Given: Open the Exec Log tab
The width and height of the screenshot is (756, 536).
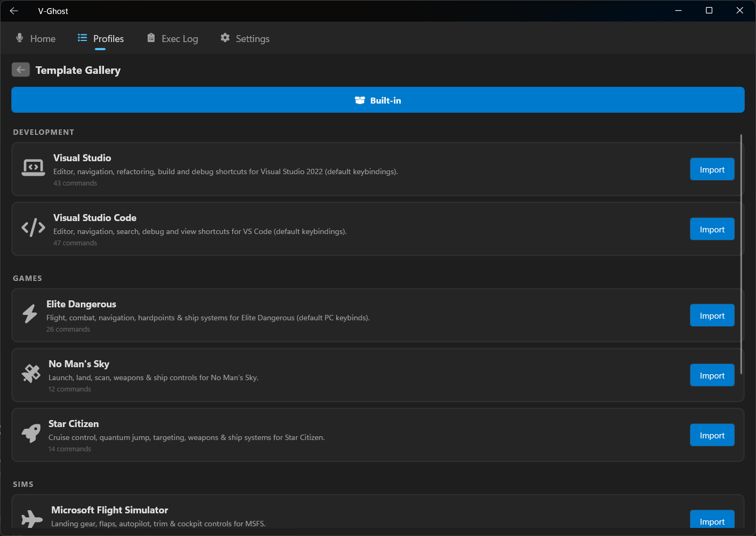Looking at the screenshot, I should (172, 39).
